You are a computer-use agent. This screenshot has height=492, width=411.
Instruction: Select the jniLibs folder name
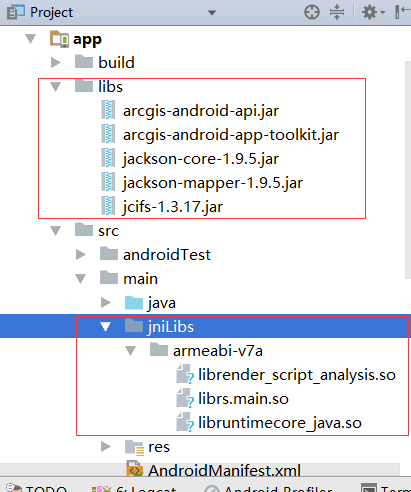click(x=171, y=327)
